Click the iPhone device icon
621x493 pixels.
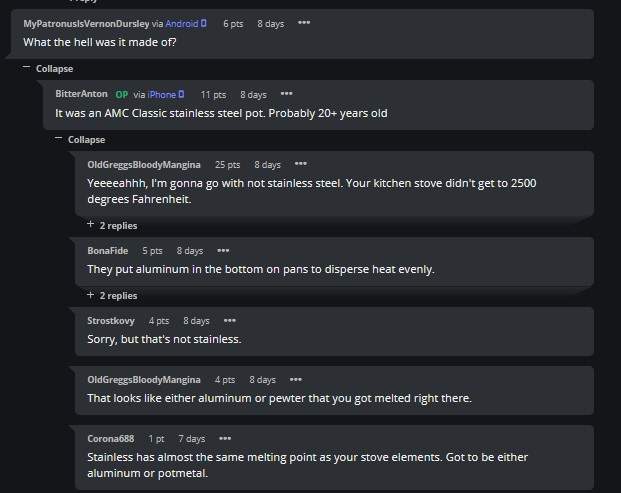coord(181,94)
